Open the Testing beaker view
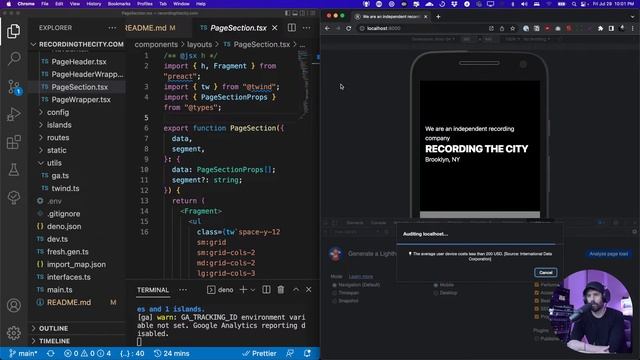Screen dimensions: 640x360 click(13, 170)
